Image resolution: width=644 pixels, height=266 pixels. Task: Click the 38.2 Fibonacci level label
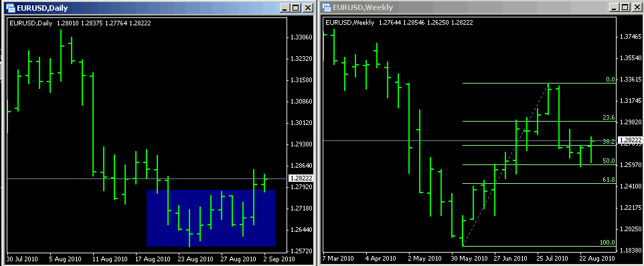point(609,142)
